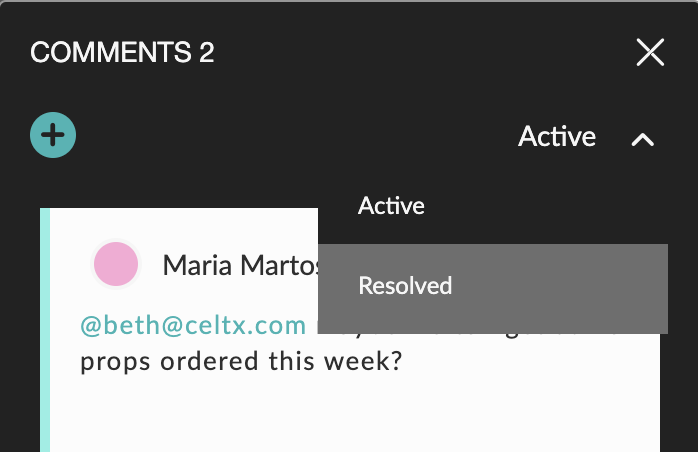Click the word 'props' in comment body
Viewport: 698px width, 452px height.
[x=115, y=362]
